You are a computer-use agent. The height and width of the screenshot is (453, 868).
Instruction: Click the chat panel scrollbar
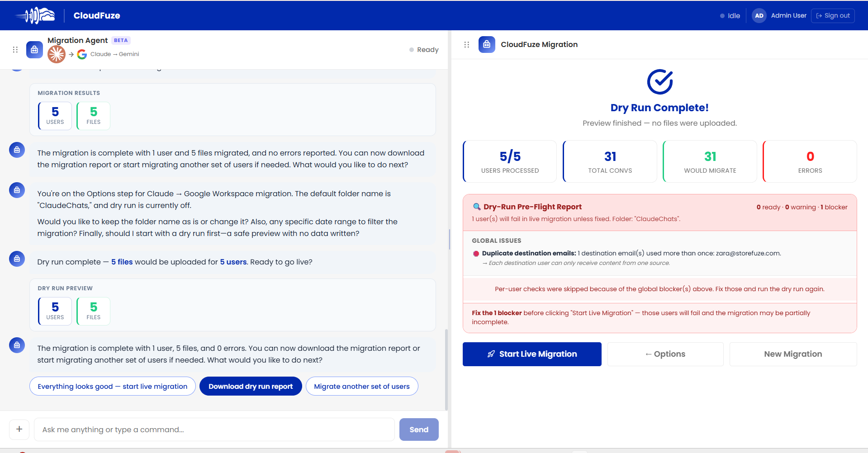click(x=446, y=369)
